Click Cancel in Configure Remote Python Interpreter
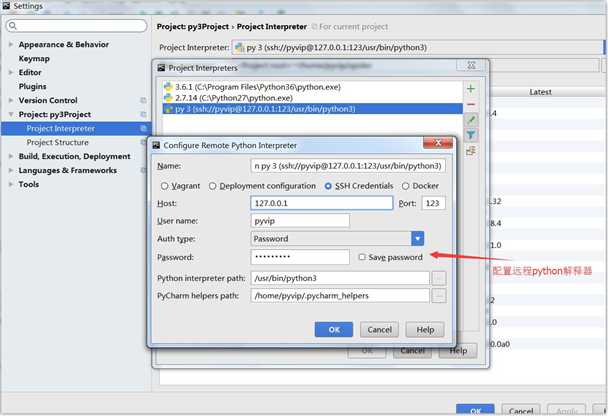Viewport: 608px width, 416px height. coord(379,330)
